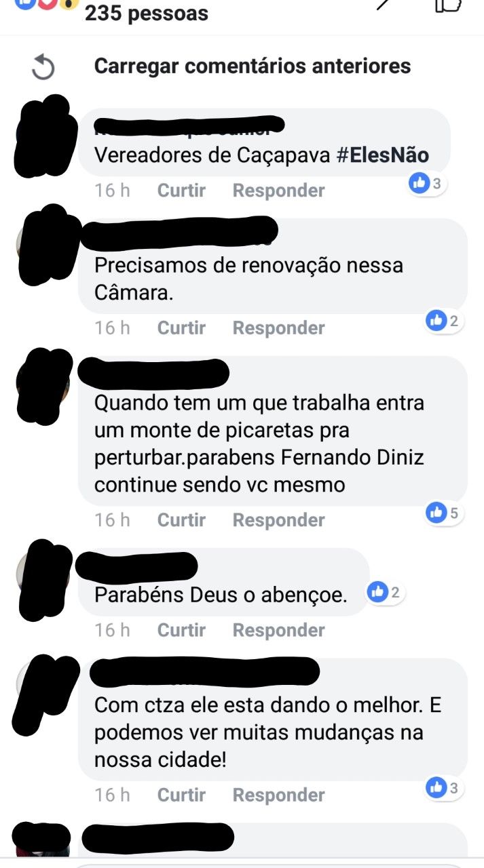Tap Curtir under Precisamos de renovação comment

point(181,328)
